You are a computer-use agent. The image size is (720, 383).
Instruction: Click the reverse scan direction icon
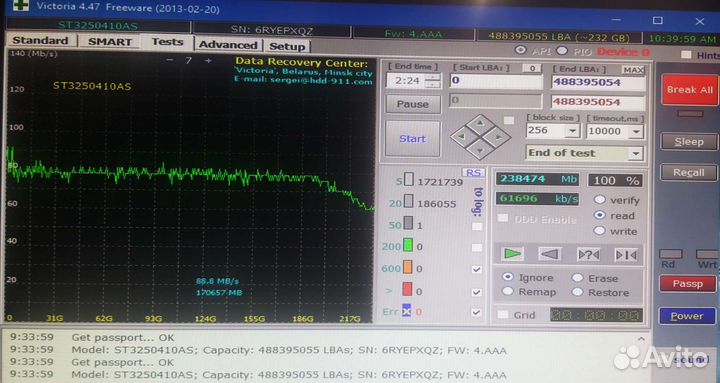[550, 254]
